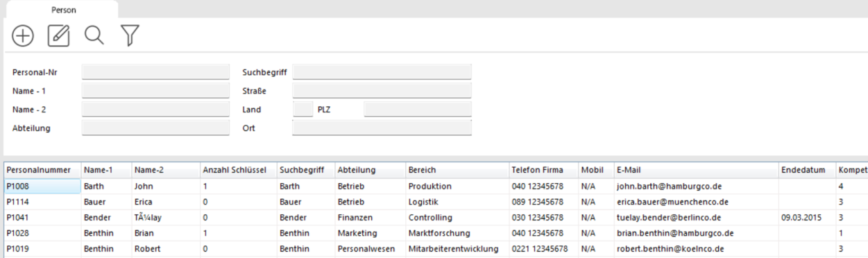Viewport: 868px width, 258px height.
Task: Select the P1041 Bender row
Action: click(436, 217)
